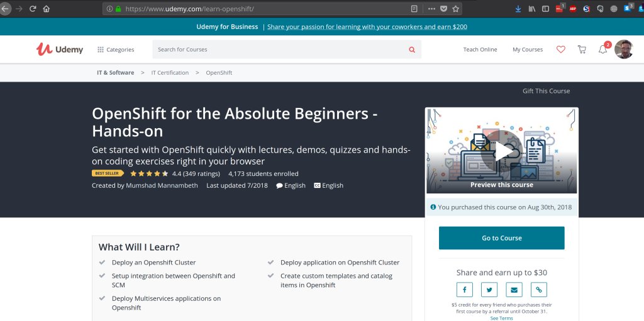Click the address bar URL

[189, 9]
